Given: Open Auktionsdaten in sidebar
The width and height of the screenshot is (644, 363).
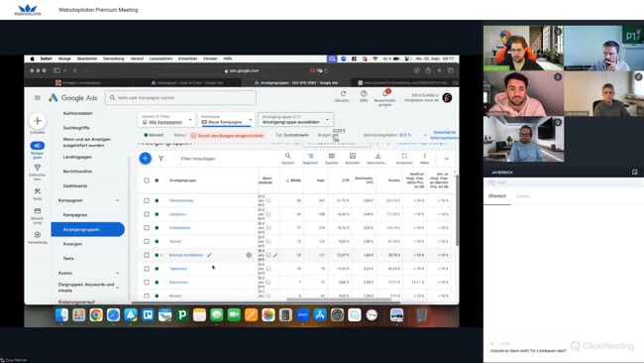Looking at the screenshot, I should 78,113.
